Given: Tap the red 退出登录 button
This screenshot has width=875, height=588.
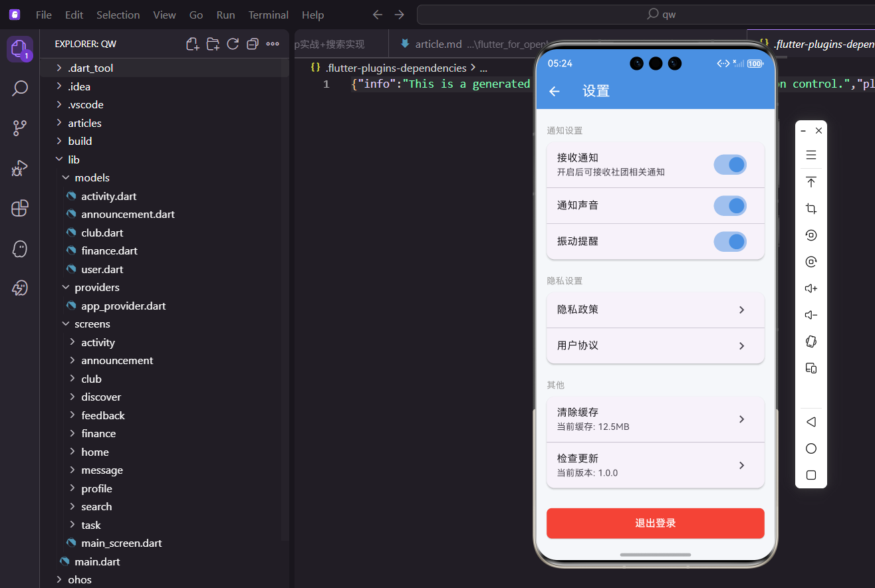Looking at the screenshot, I should (655, 524).
